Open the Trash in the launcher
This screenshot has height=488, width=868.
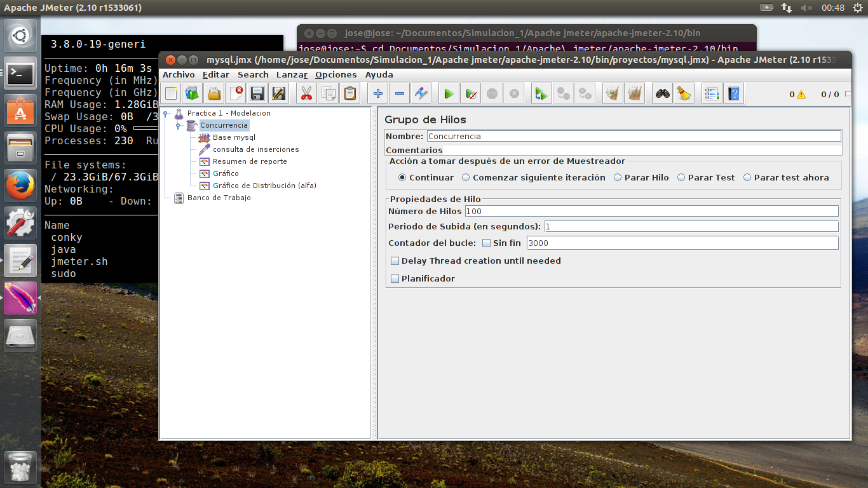click(x=20, y=467)
